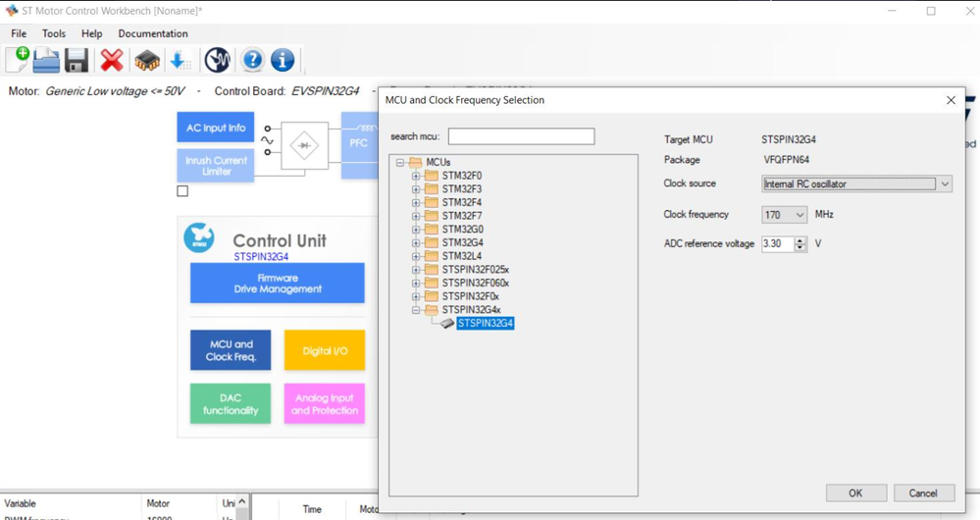The width and height of the screenshot is (980, 520).
Task: Open Firmware Drive Management block
Action: pyautogui.click(x=278, y=284)
